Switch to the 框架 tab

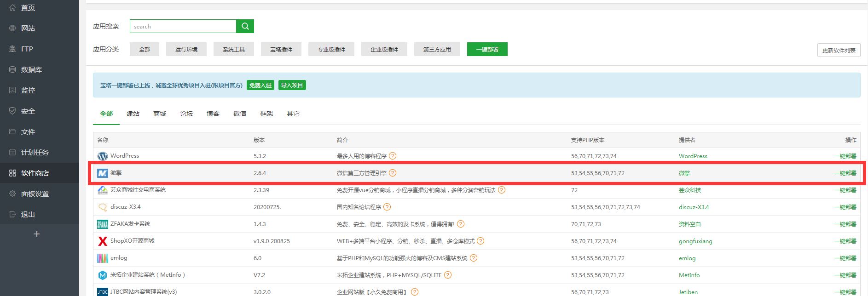click(x=266, y=114)
